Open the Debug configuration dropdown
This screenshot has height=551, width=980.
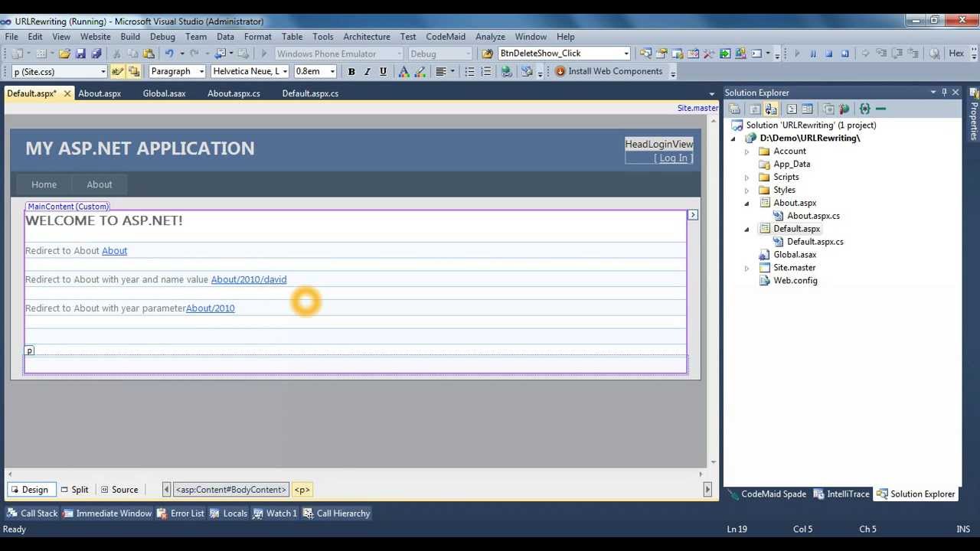468,54
